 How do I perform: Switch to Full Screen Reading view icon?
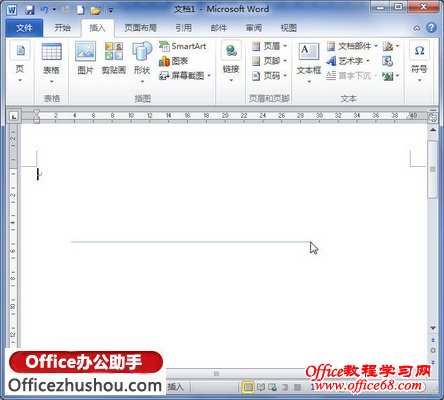coord(261,387)
